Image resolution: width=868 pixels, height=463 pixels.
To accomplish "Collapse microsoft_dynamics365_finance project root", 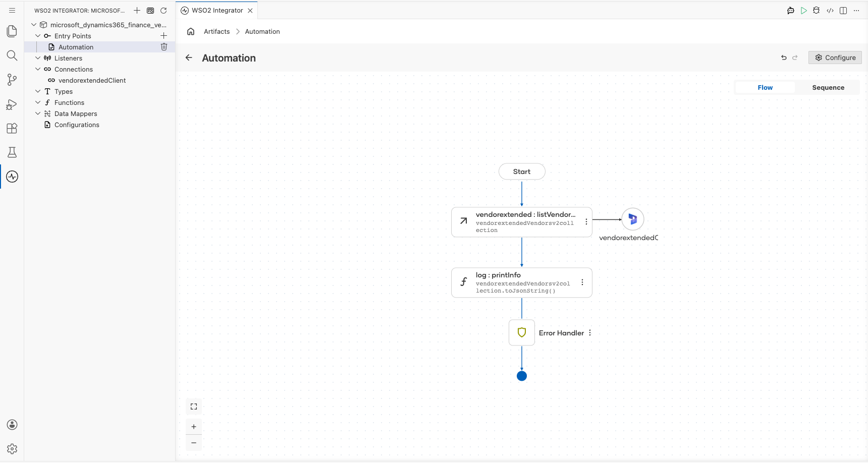I will point(34,25).
